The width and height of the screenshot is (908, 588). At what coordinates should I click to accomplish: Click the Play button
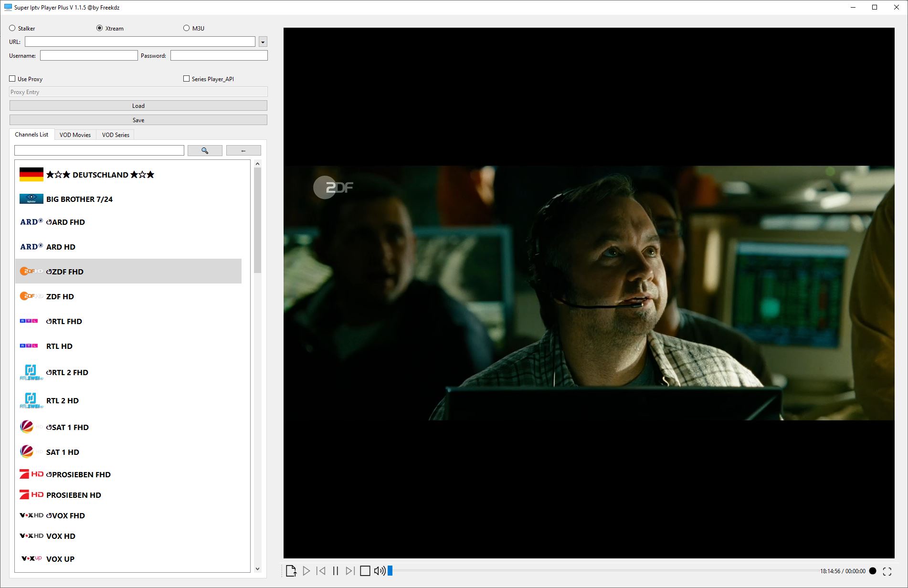(x=306, y=571)
